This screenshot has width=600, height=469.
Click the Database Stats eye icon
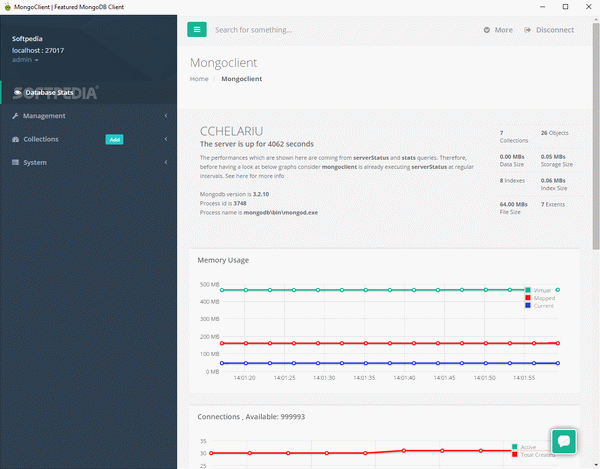pyautogui.click(x=17, y=93)
